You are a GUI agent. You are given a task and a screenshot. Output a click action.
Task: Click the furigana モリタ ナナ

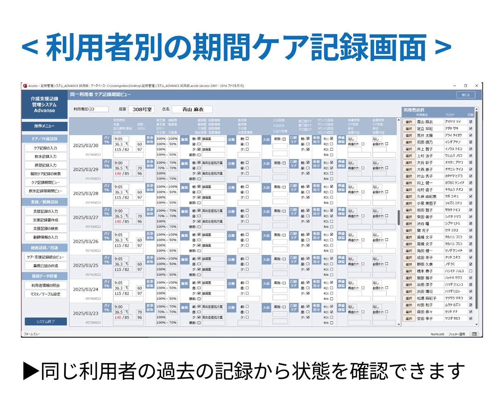click(451, 312)
